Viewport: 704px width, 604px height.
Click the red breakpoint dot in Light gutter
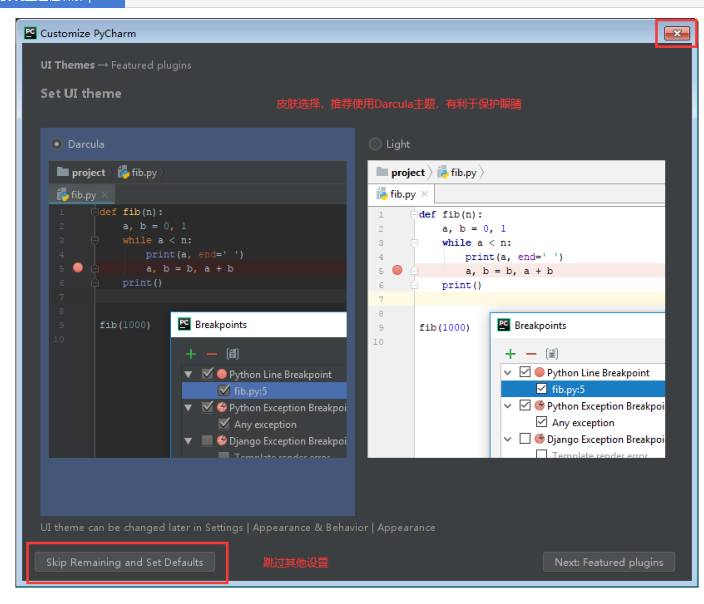tap(397, 270)
